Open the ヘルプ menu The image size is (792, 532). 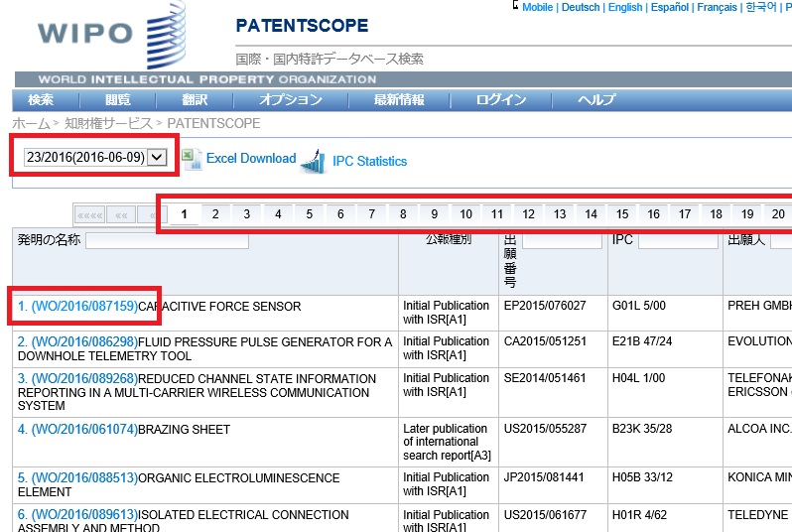596,99
